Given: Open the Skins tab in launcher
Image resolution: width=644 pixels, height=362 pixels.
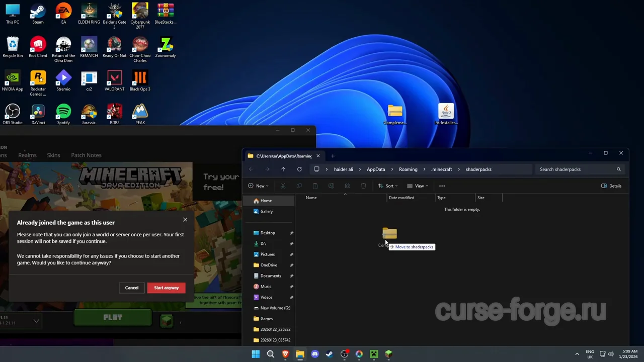Looking at the screenshot, I should pyautogui.click(x=53, y=155).
